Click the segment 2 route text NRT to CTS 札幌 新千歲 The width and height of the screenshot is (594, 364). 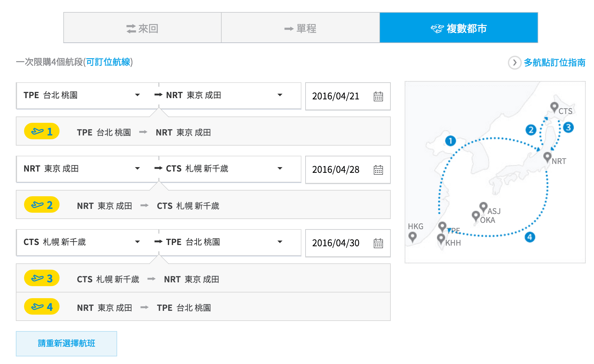[x=148, y=206]
